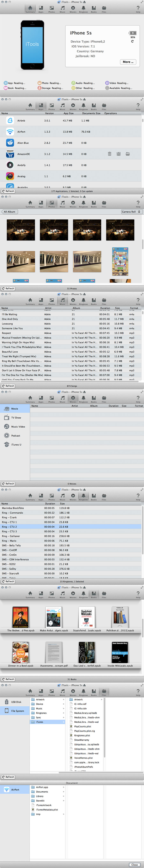Image resolution: width=144 pixels, height=868 pixels.
Task: Open the Camera Roll dropdown
Action: tap(131, 212)
